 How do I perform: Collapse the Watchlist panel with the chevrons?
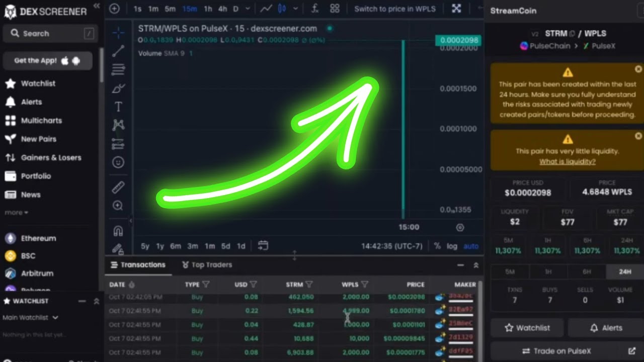pyautogui.click(x=96, y=301)
